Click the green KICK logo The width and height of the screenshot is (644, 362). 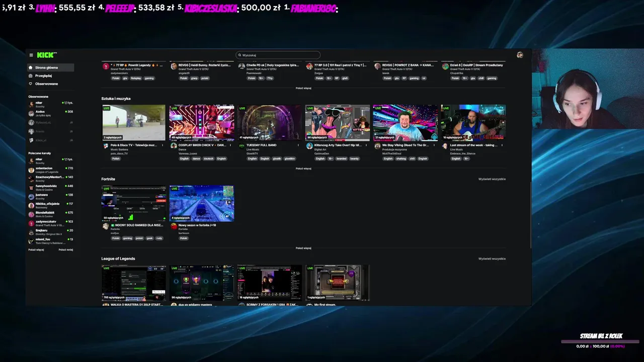46,55
